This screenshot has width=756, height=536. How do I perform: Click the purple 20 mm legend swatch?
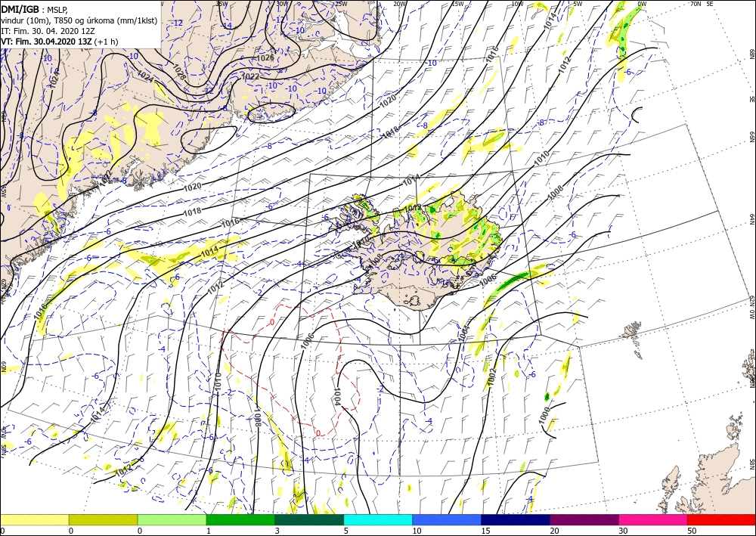[x=584, y=519]
